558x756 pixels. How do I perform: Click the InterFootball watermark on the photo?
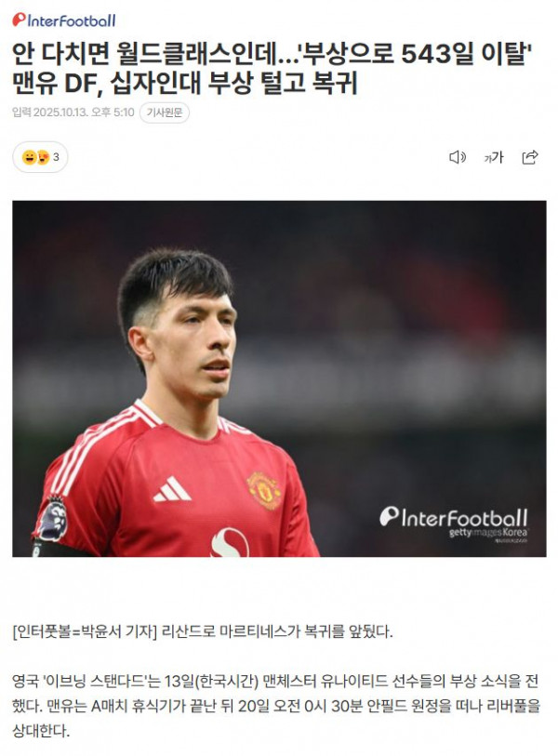(x=453, y=518)
